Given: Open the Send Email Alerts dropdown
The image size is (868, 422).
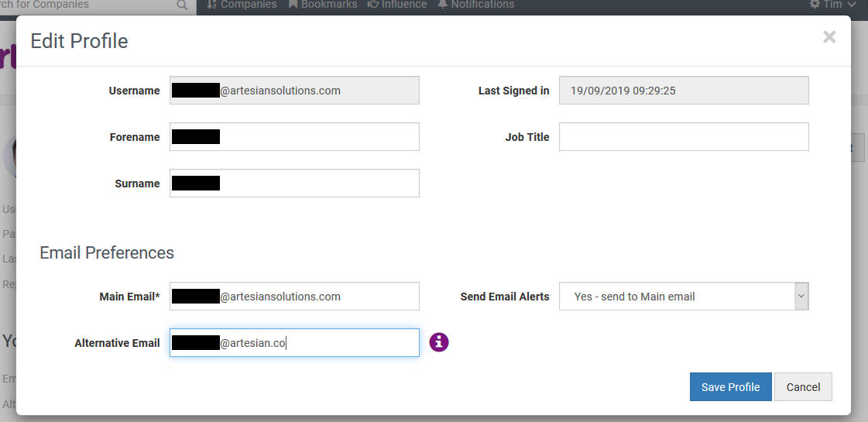Looking at the screenshot, I should coord(683,297).
